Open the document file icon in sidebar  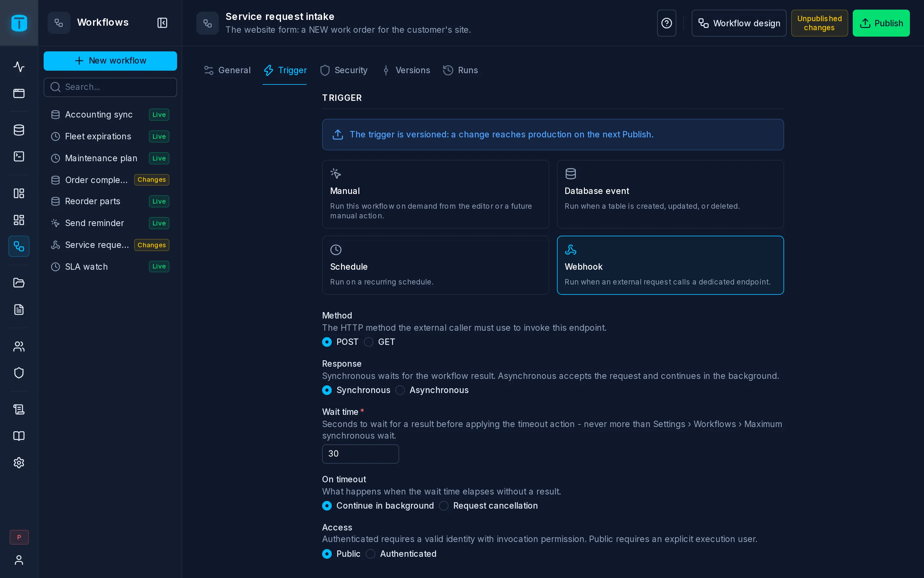19,309
